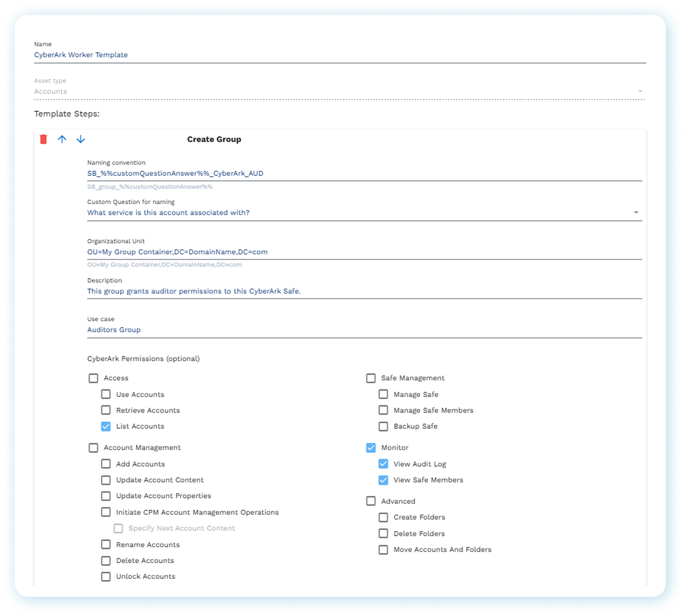This screenshot has width=685, height=616.
Task: Toggle the Monitor group checkbox
Action: [x=371, y=448]
